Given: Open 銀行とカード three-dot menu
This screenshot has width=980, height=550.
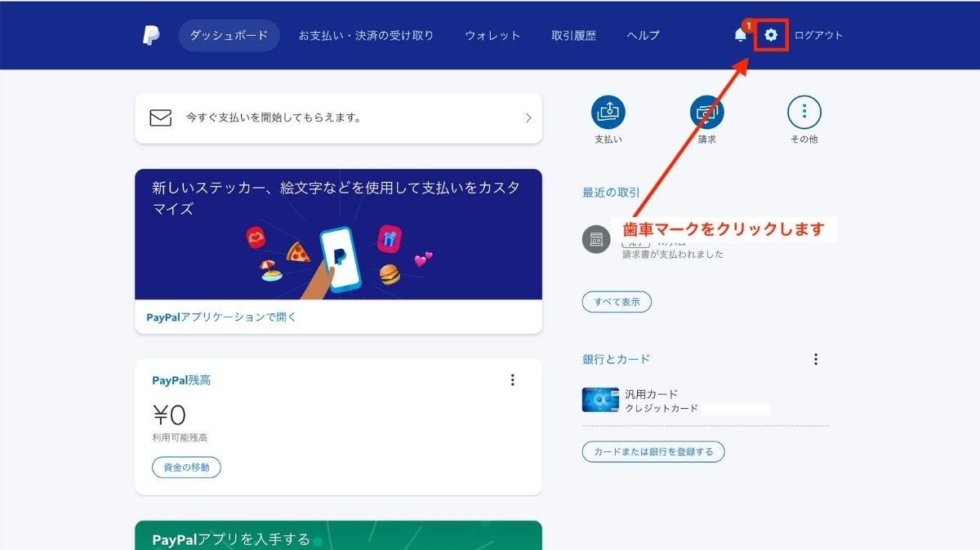Looking at the screenshot, I should pos(815,359).
